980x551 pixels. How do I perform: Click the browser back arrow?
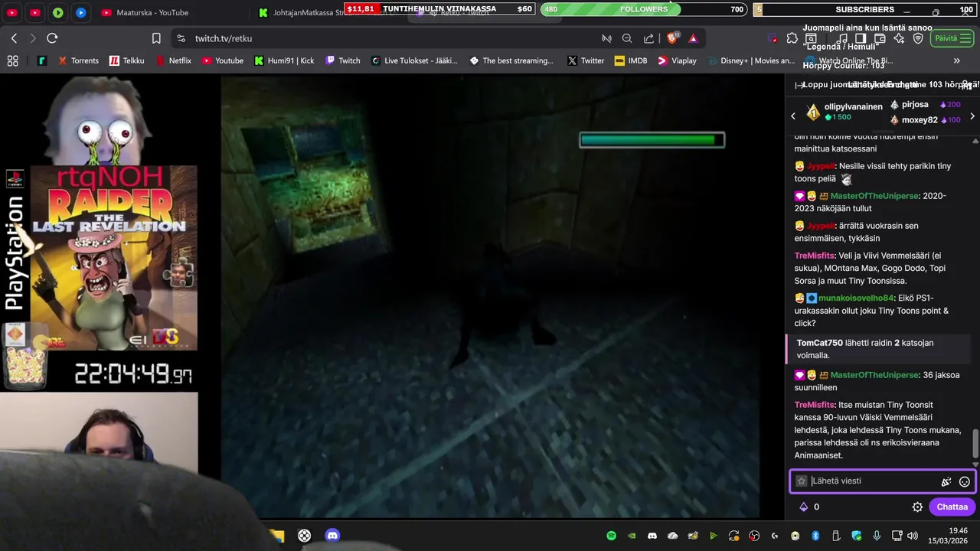pos(14,38)
